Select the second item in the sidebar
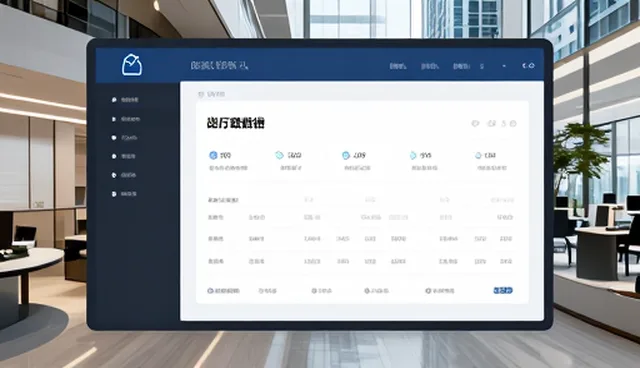Image resolution: width=640 pixels, height=368 pixels. click(126, 119)
